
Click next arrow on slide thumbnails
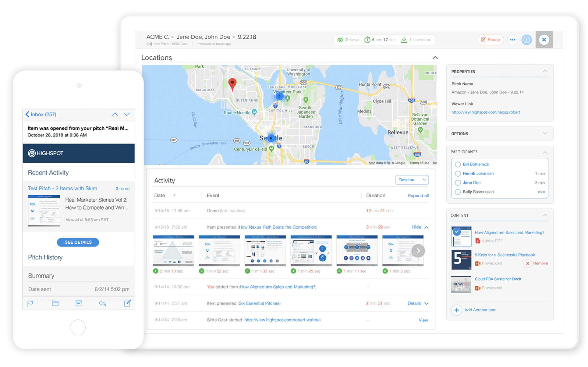pyautogui.click(x=418, y=251)
